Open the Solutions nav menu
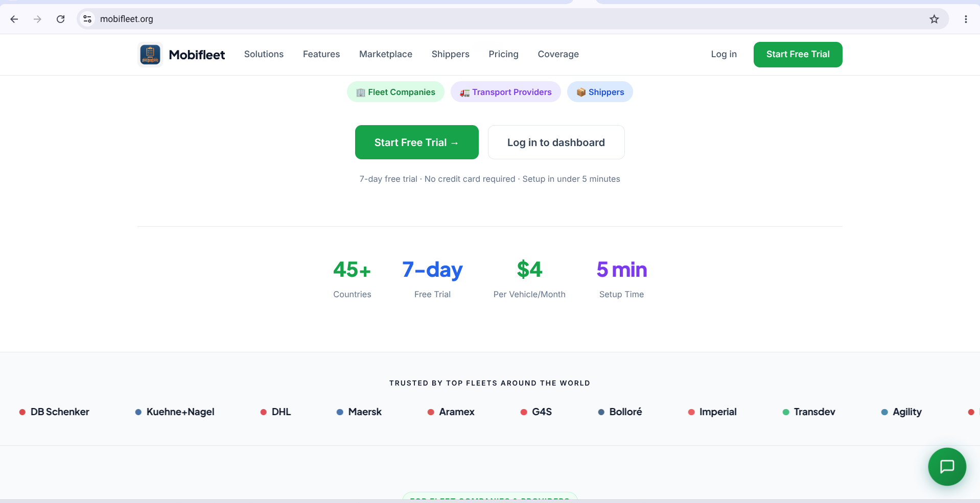Image resolution: width=980 pixels, height=503 pixels. tap(264, 54)
